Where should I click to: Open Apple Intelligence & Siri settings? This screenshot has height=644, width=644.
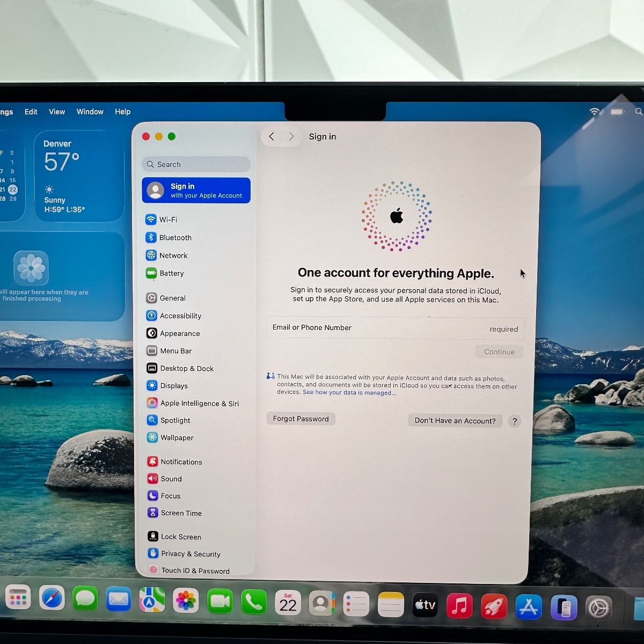point(199,403)
